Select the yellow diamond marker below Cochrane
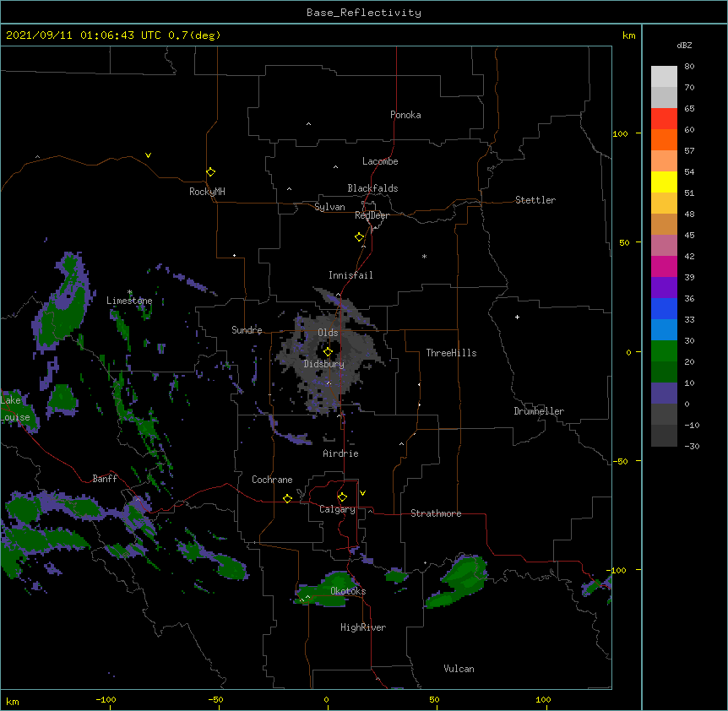 pos(287,498)
